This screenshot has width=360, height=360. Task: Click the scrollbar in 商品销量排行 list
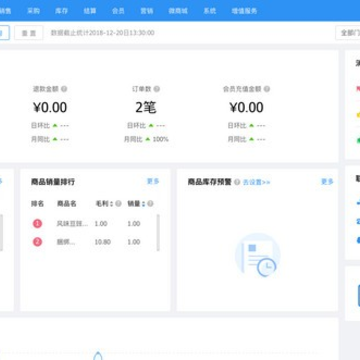[158, 233]
